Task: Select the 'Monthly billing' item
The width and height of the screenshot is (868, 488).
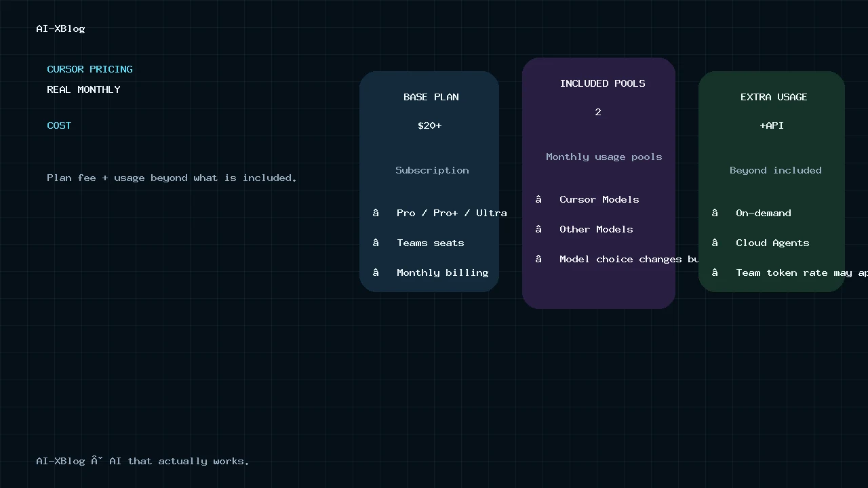Action: tap(443, 272)
